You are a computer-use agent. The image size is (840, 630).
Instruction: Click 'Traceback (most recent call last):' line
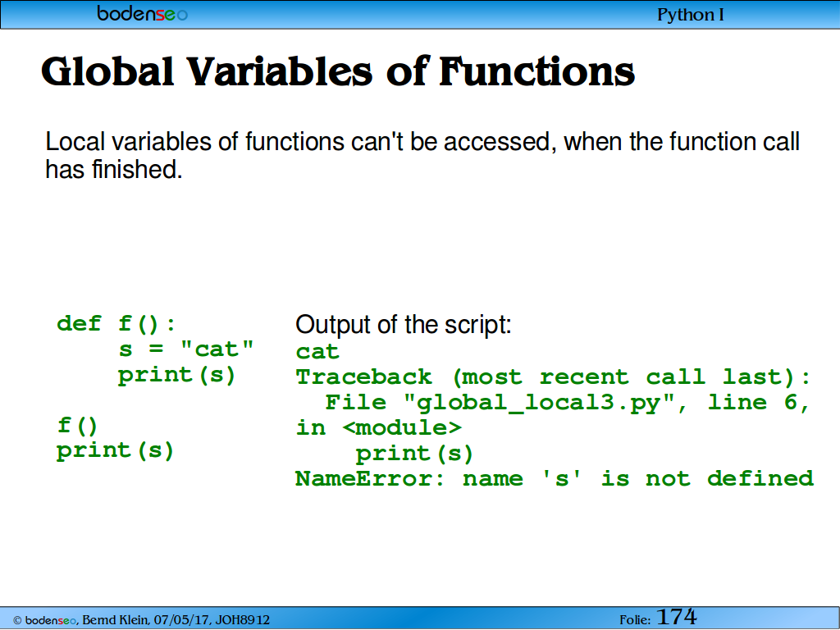[x=554, y=377]
